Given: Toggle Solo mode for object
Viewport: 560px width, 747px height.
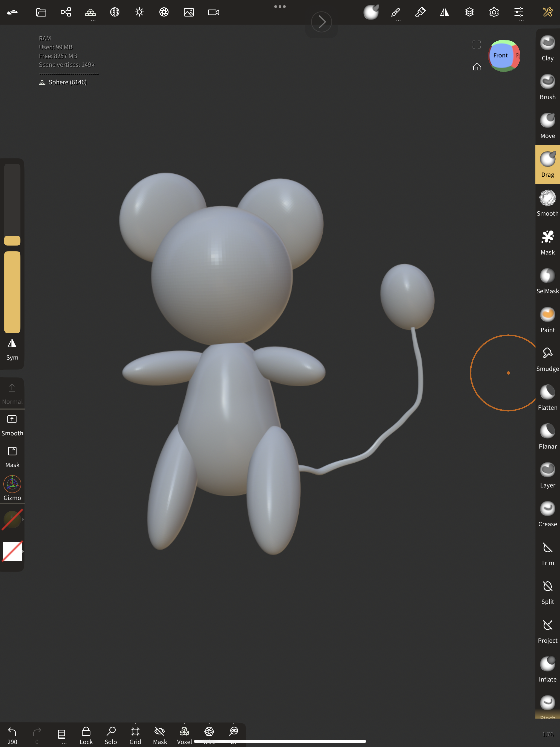Looking at the screenshot, I should pyautogui.click(x=111, y=735).
